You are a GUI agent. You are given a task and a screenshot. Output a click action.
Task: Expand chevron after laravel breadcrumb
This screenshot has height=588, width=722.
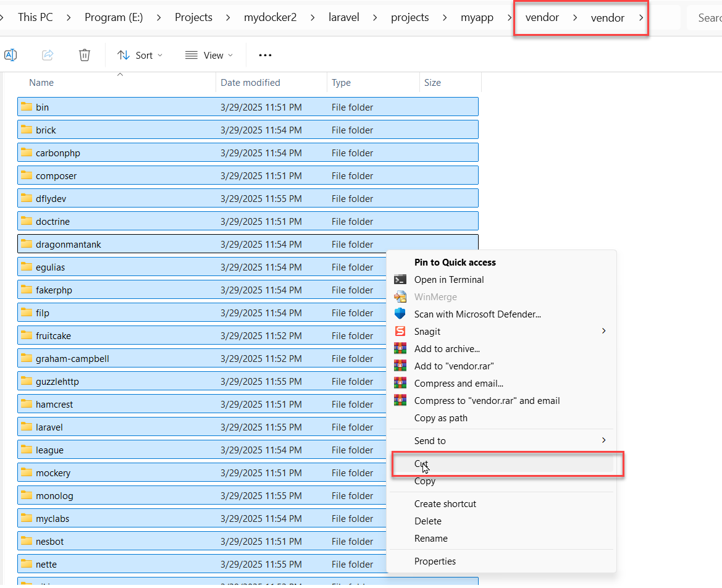coord(375,17)
